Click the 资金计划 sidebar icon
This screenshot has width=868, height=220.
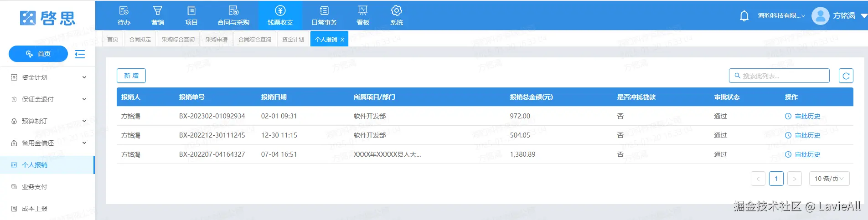(x=14, y=77)
